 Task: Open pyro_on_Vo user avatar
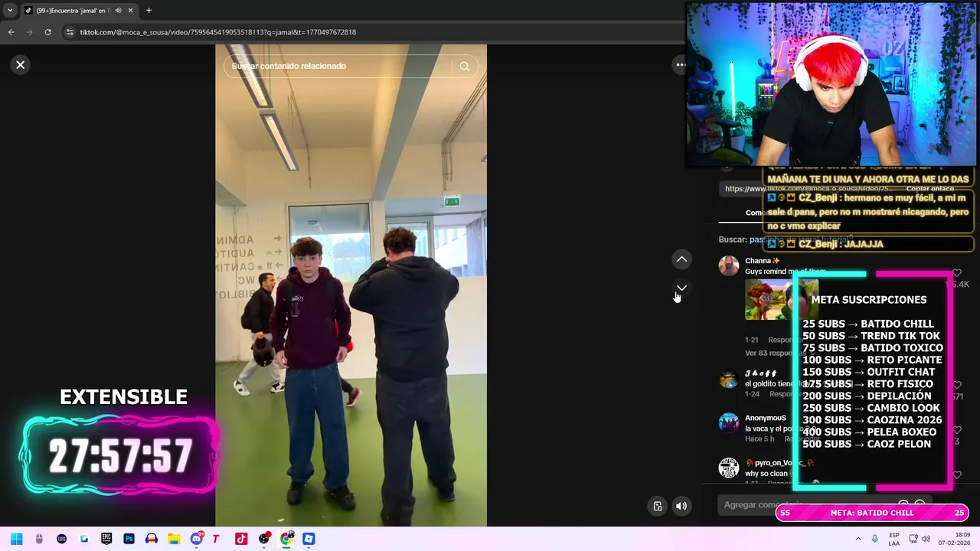pyautogui.click(x=729, y=468)
